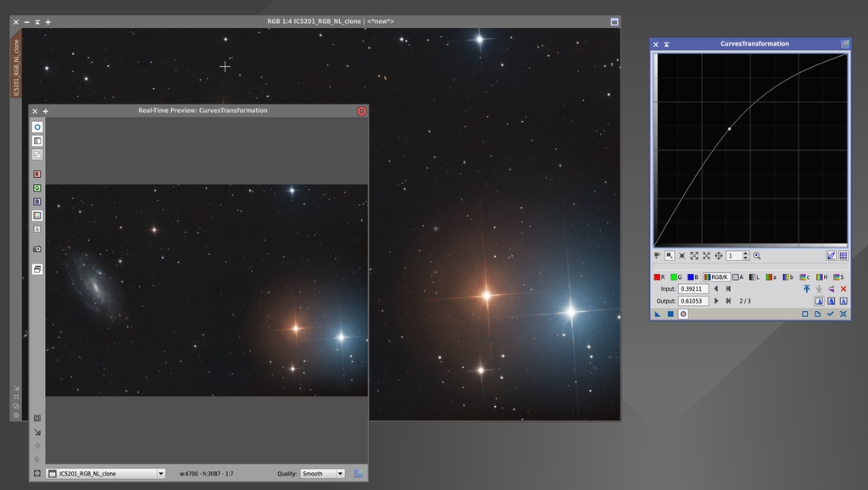The width and height of the screenshot is (868, 490).
Task: Select the Alpha (A) curve channel
Action: click(x=737, y=277)
